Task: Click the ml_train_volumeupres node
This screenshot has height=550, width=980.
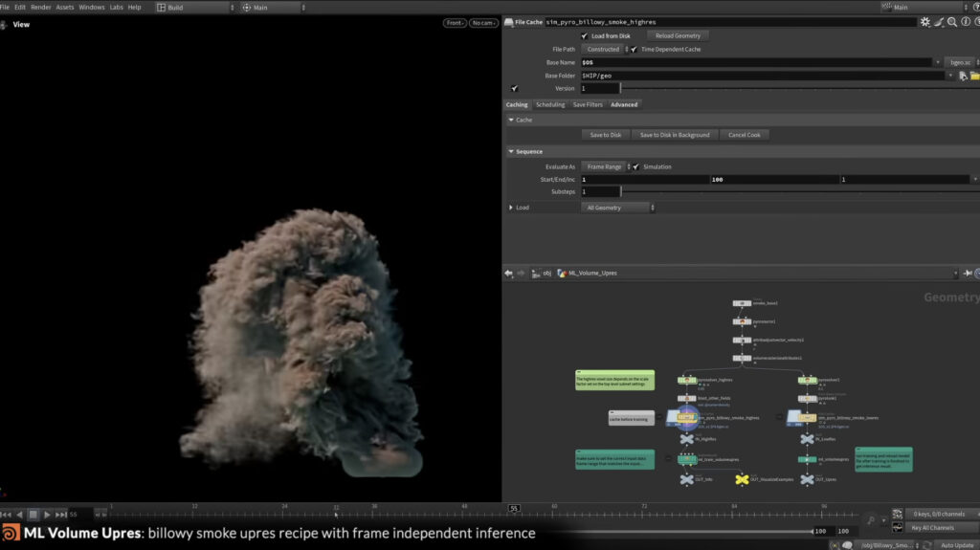Action: [x=687, y=459]
